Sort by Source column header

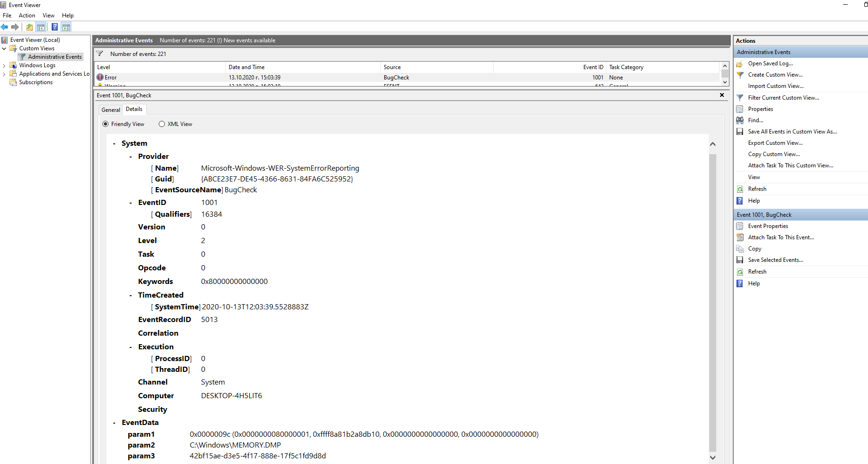(x=437, y=67)
